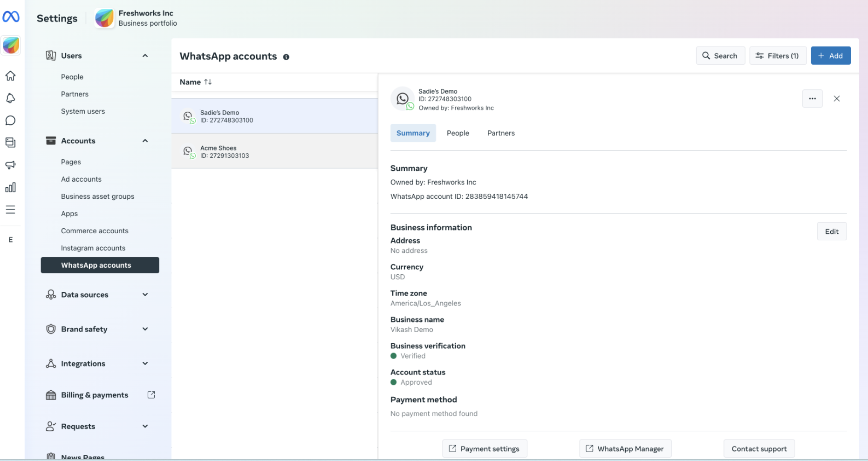Click the Search button
Screen dimensions: 868x461
(720, 56)
